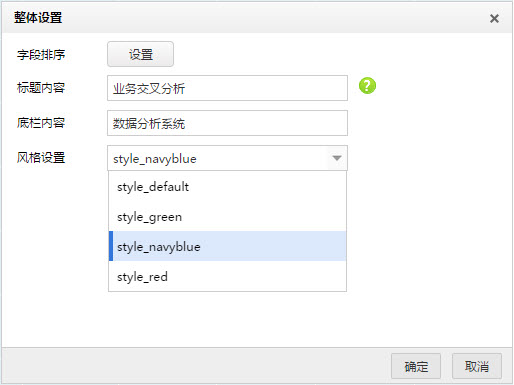The width and height of the screenshot is (514, 385).
Task: Click the 风格设置 combo box showing style_navyblue
Action: click(227, 158)
